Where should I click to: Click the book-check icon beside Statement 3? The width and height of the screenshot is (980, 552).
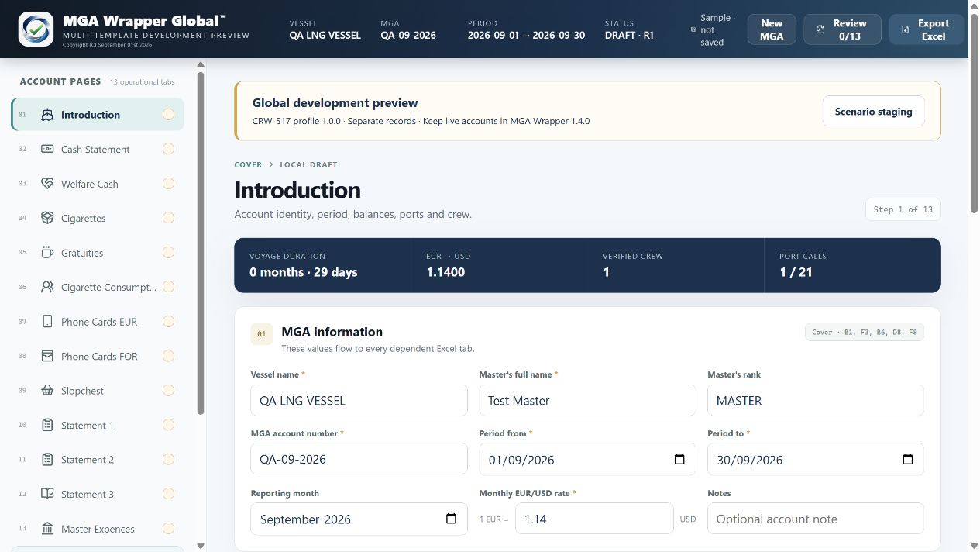tap(47, 494)
